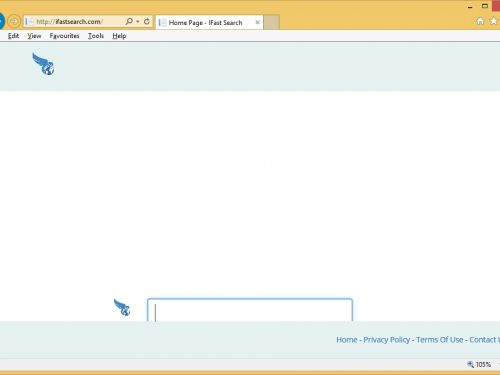This screenshot has width=500, height=375.
Task: Open the Edit menu
Action: click(13, 36)
